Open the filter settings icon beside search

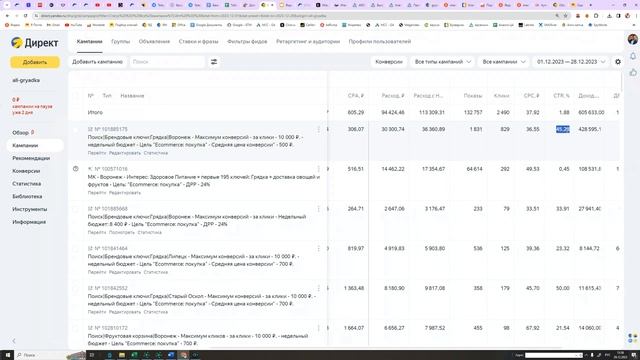point(214,62)
